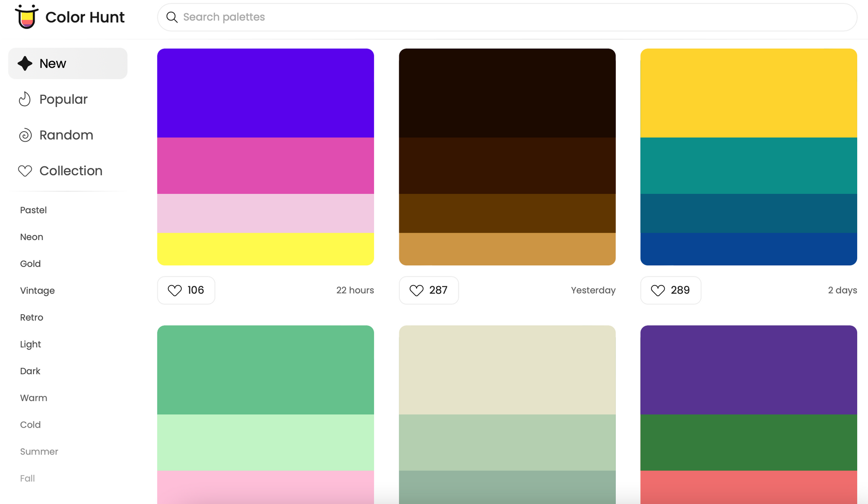The height and width of the screenshot is (504, 868).
Task: Select the Vintage tag
Action: [37, 290]
